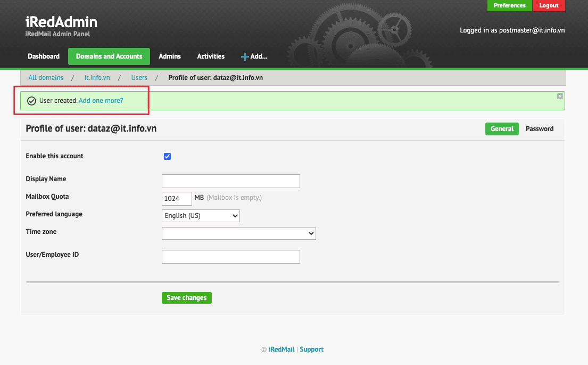This screenshot has height=365, width=588.
Task: Navigate to it.info.vn breadcrumb link
Action: coord(97,78)
